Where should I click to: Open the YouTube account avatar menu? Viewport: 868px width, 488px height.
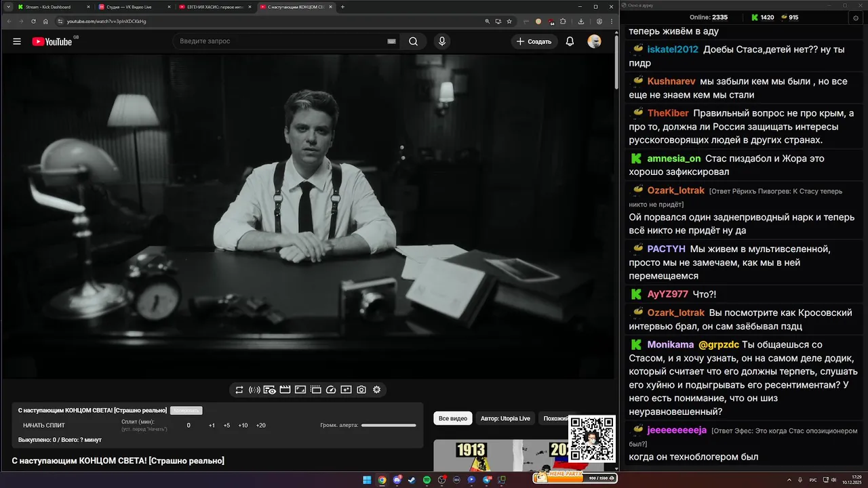point(594,41)
